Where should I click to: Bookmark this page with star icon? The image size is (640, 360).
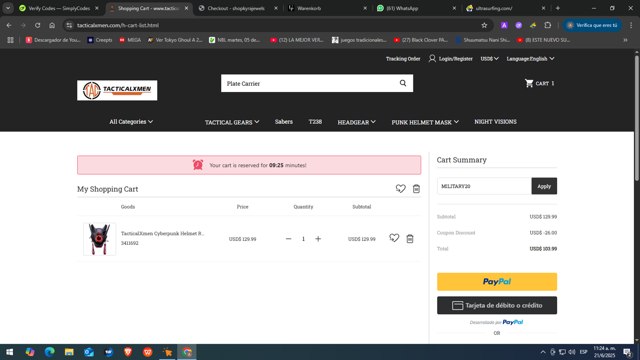pos(484,25)
